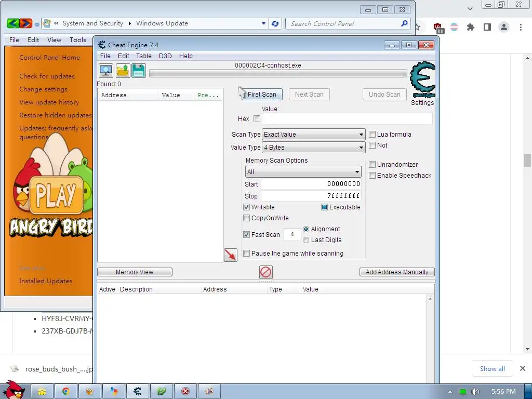Open the Cheat Engine Help menu
The width and height of the screenshot is (532, 399).
(185, 56)
